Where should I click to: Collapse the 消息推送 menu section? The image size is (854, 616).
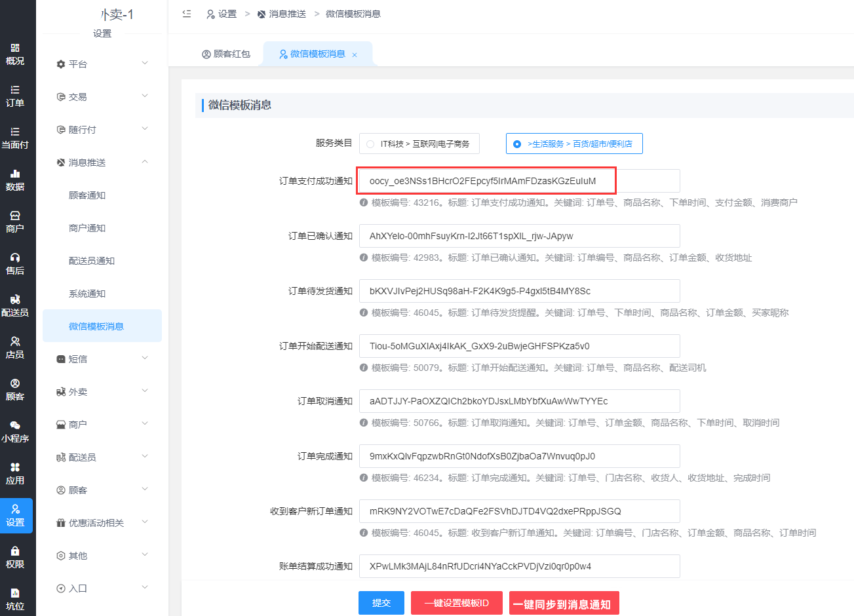tap(102, 162)
